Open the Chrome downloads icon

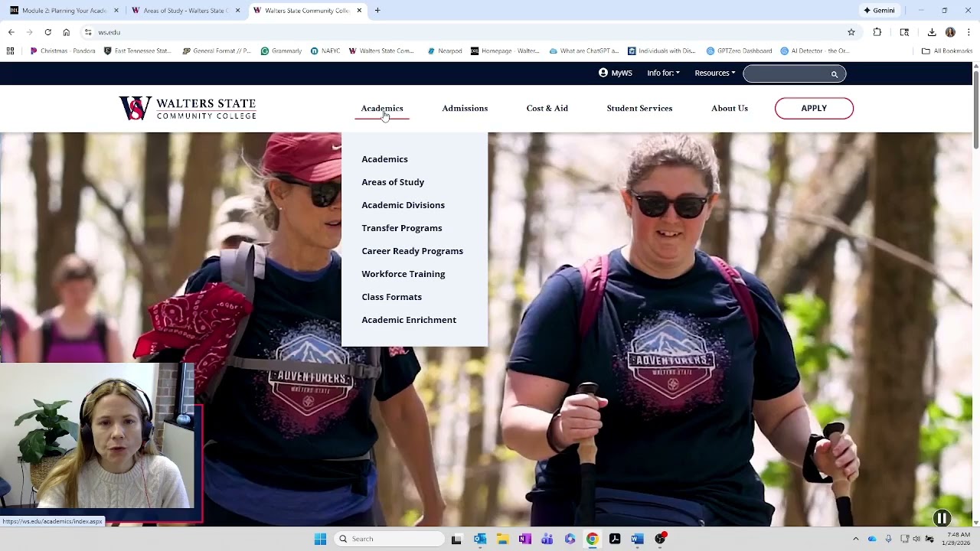[932, 32]
